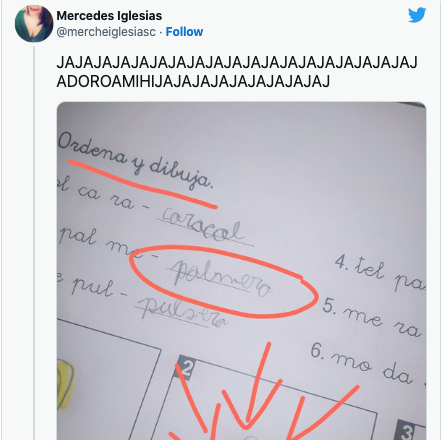The height and width of the screenshot is (440, 441).
Task: Click the 'Ordena y dibuja' heading in photo
Action: 135,160
